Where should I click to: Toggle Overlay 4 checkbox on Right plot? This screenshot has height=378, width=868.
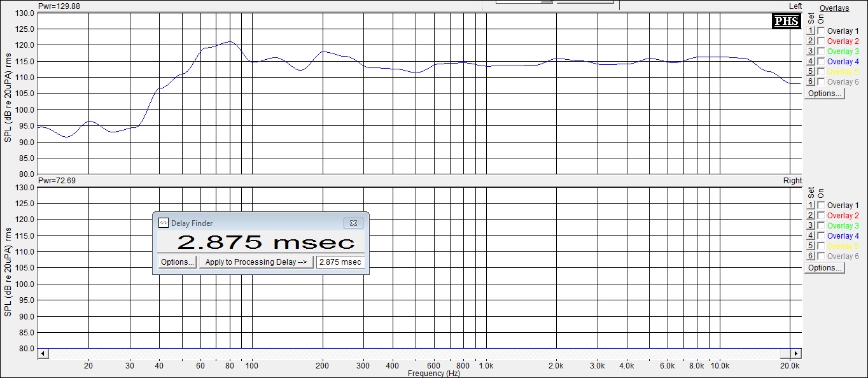(x=822, y=236)
